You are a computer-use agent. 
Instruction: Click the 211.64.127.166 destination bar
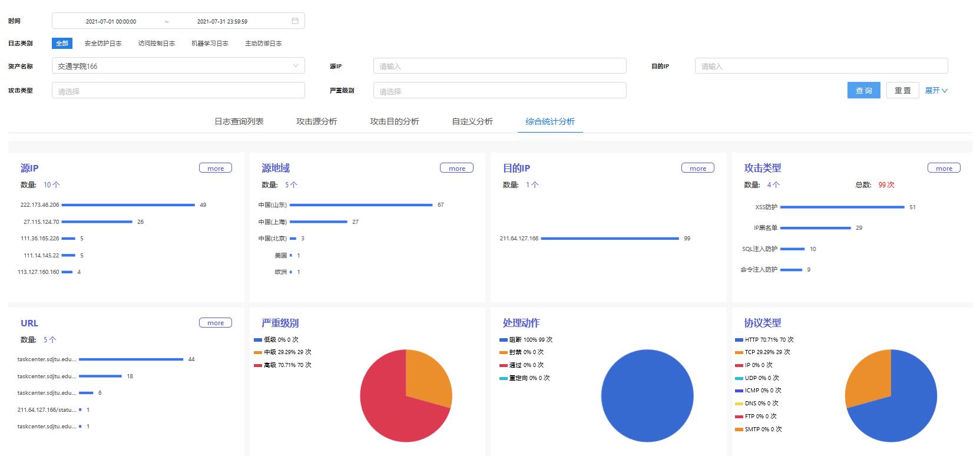coord(610,239)
